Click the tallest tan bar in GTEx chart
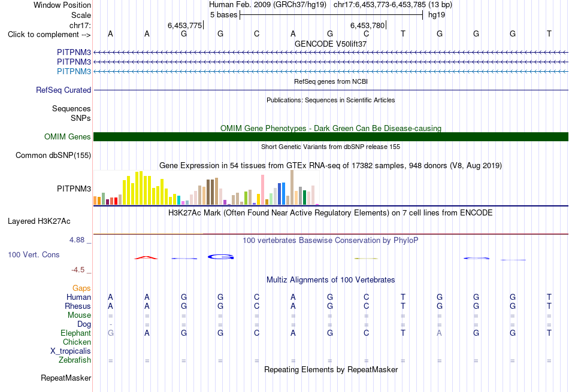Screen dimensions: 569x392 (x=292, y=187)
